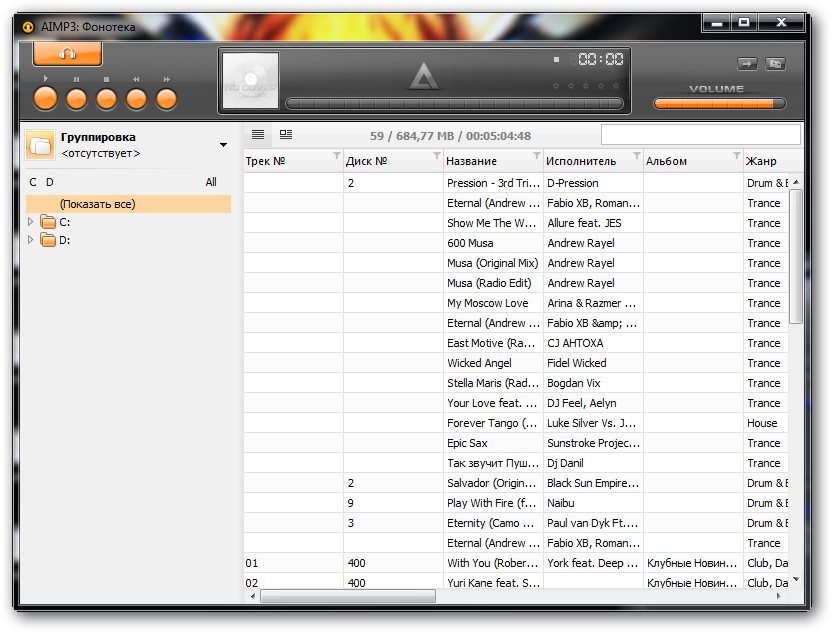
Task: Click the All filter link
Action: pos(211,182)
